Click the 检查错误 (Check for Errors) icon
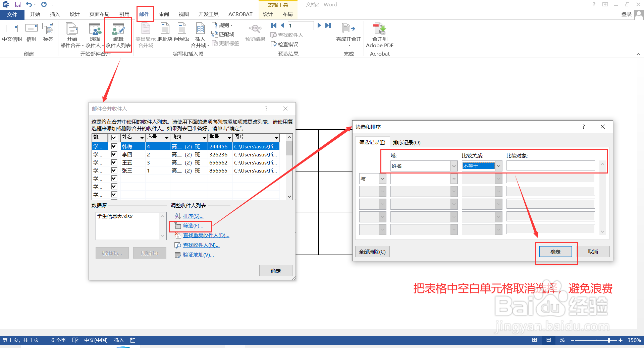 coord(285,44)
